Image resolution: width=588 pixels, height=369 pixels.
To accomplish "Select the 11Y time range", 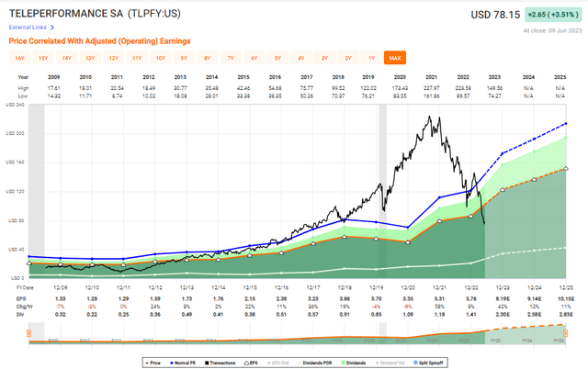I will point(137,58).
